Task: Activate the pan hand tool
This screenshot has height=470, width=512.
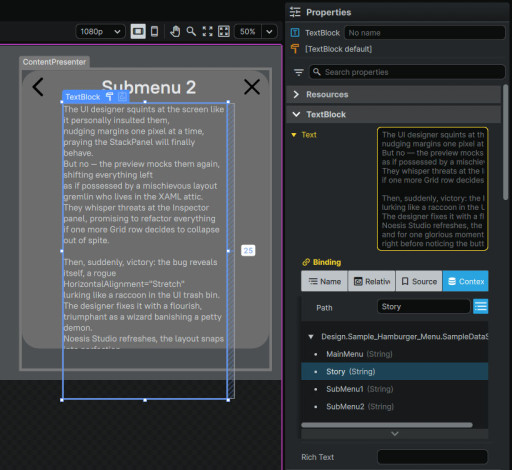Action: (x=175, y=32)
